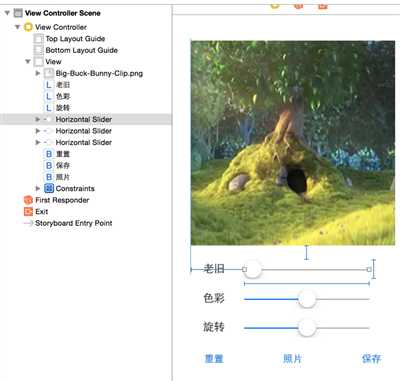Select the width constraint line under 老旧 slider
The width and height of the screenshot is (400, 381).
(x=307, y=284)
